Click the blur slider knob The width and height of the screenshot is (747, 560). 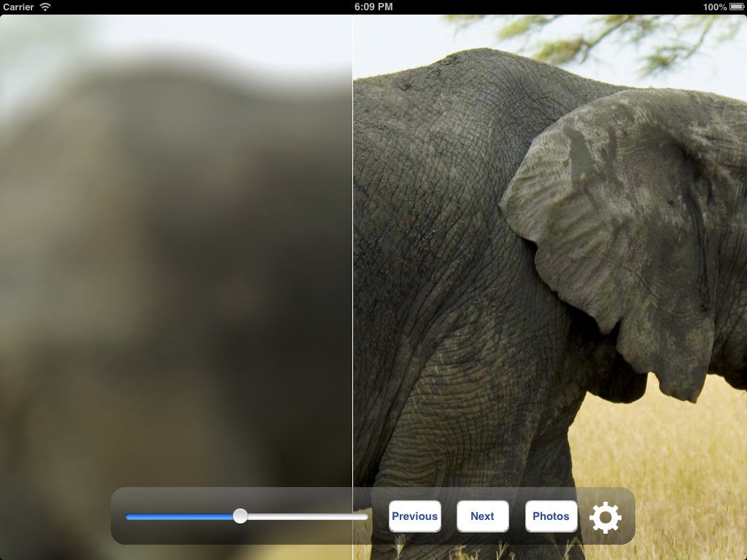coord(240,516)
